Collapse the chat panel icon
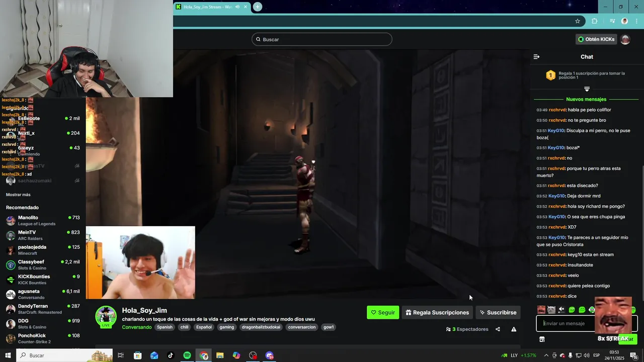The width and height of the screenshot is (644, 362). (536, 57)
